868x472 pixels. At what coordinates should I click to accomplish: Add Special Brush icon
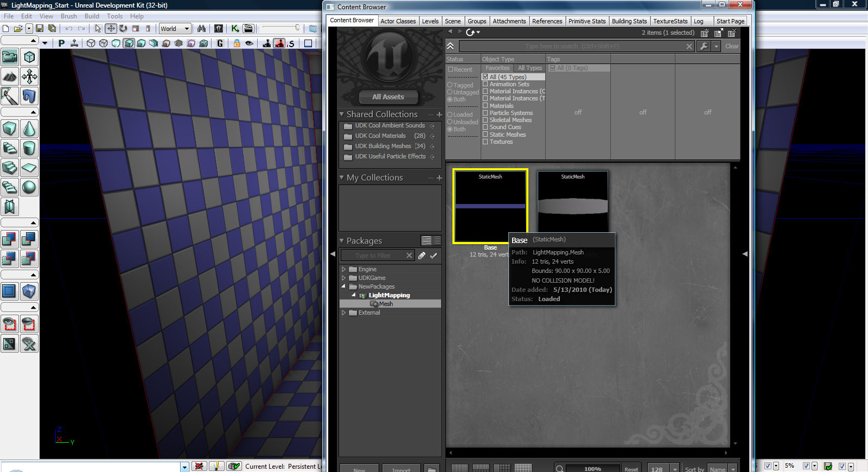pos(10,291)
